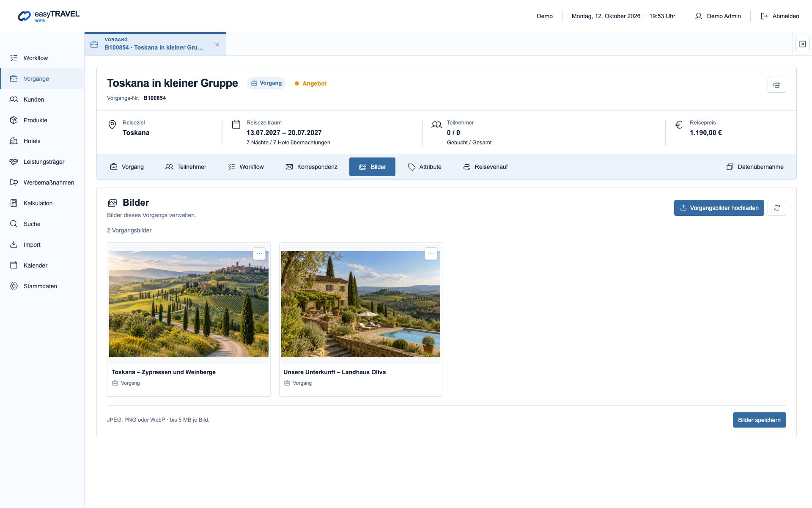Open Suche in the sidebar
The width and height of the screenshot is (812, 508).
(x=42, y=224)
